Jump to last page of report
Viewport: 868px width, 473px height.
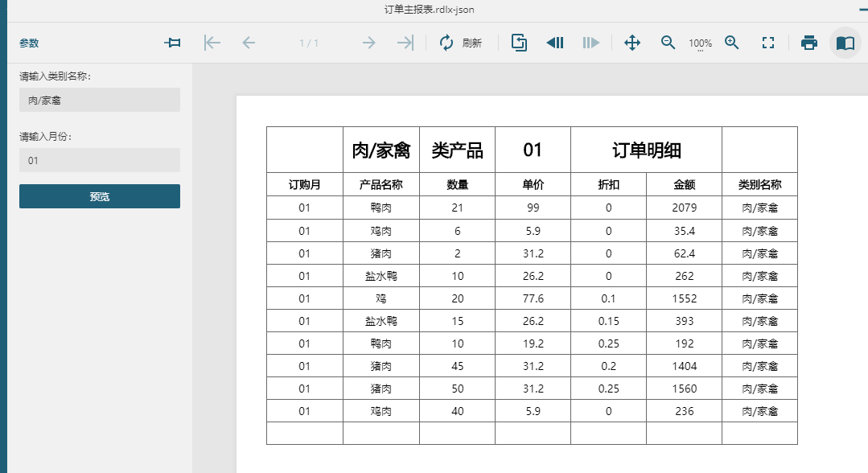[405, 43]
